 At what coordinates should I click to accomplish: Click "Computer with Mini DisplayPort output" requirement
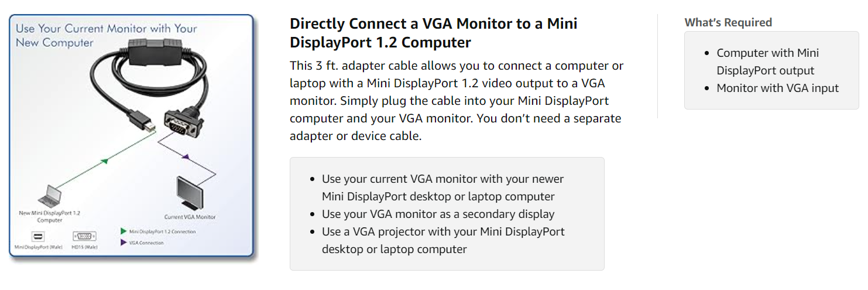click(x=767, y=62)
